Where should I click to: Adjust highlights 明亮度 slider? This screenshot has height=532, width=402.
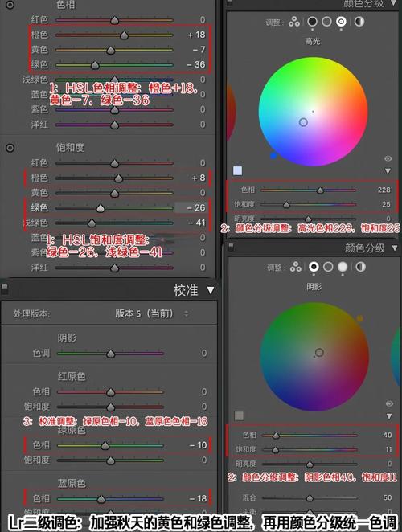point(308,219)
